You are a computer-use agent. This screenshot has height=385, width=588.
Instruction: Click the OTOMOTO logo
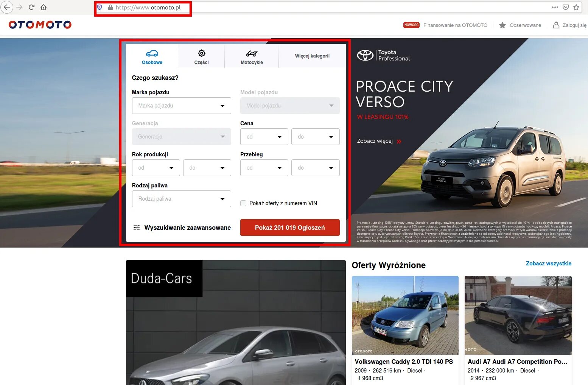tap(40, 25)
